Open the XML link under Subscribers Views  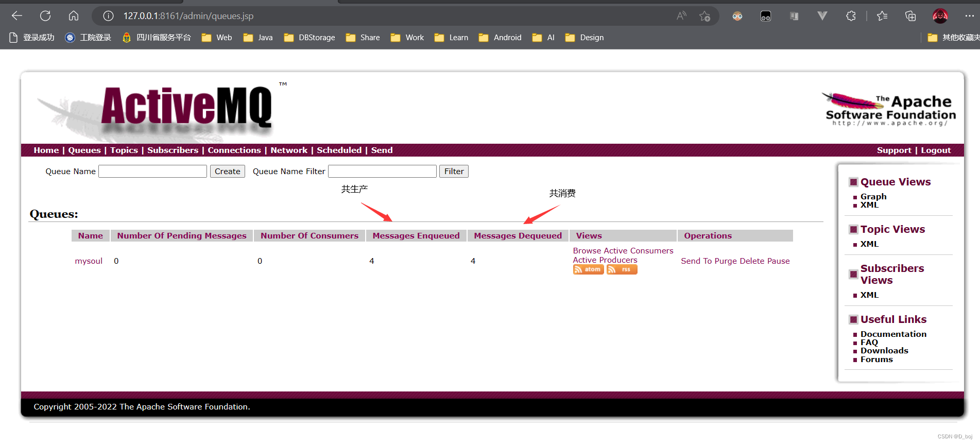click(869, 295)
